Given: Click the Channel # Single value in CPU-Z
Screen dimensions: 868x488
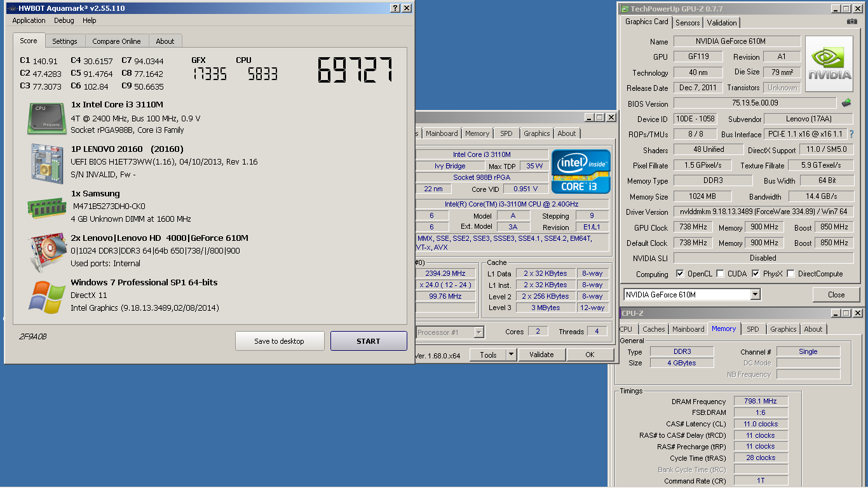Looking at the screenshot, I should [808, 351].
